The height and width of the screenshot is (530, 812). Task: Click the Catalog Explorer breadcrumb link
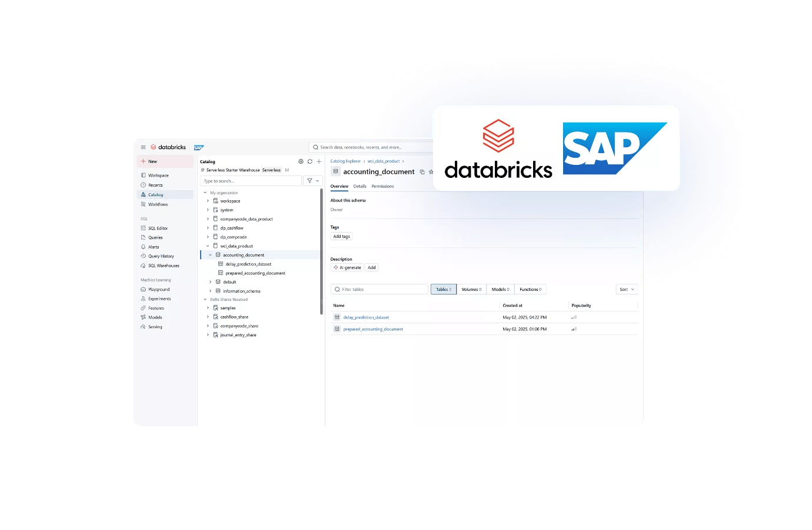click(345, 161)
